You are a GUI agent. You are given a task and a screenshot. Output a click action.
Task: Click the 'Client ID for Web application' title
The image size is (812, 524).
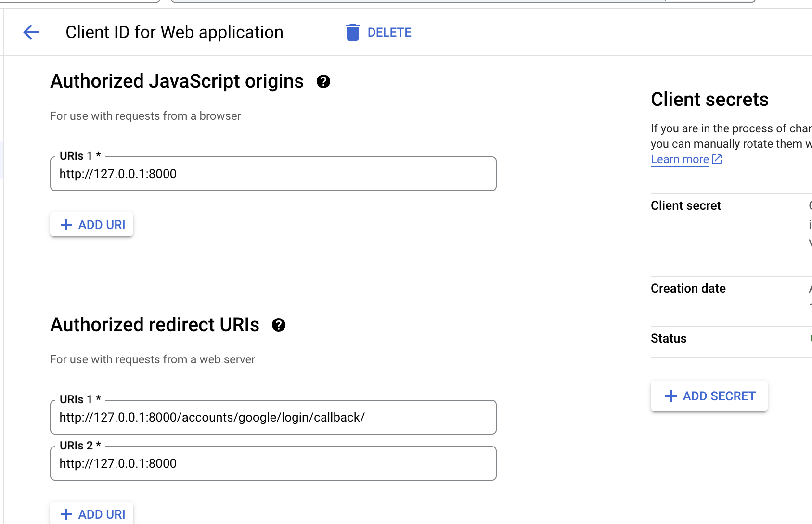click(174, 32)
